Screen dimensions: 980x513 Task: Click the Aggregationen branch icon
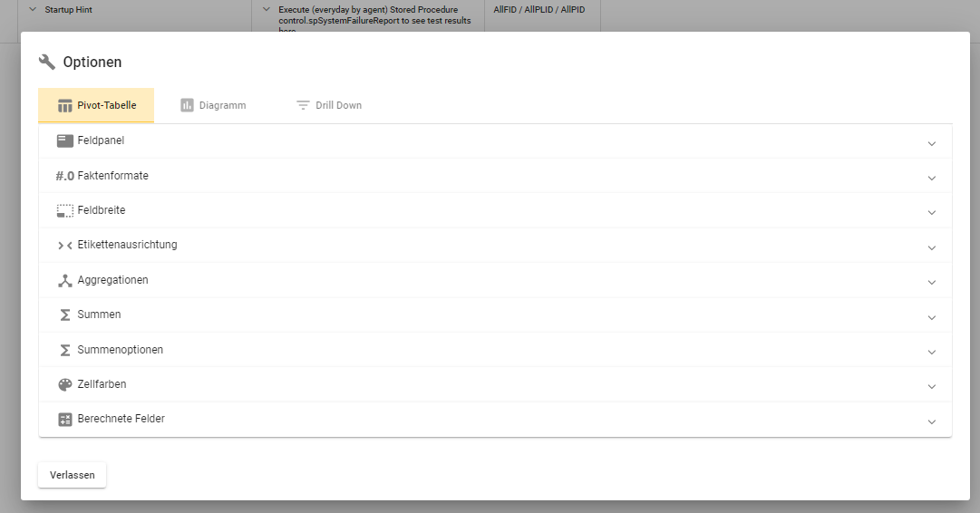point(64,280)
